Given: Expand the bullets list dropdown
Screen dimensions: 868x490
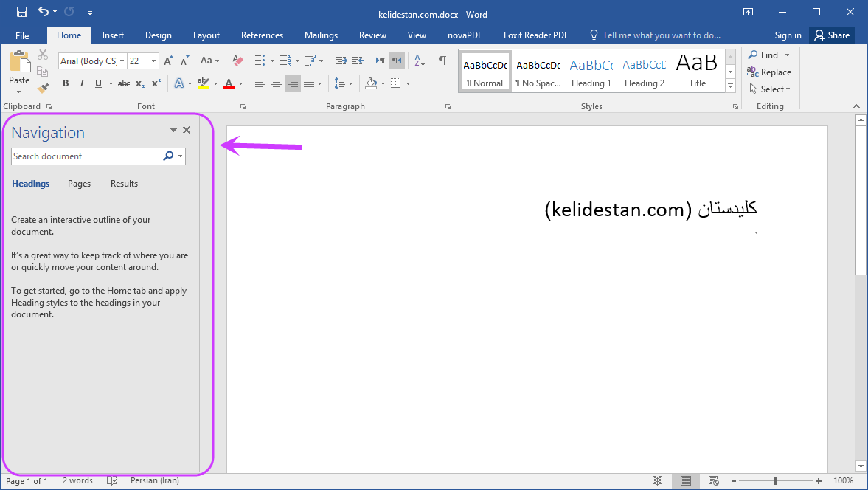Looking at the screenshot, I should 272,61.
